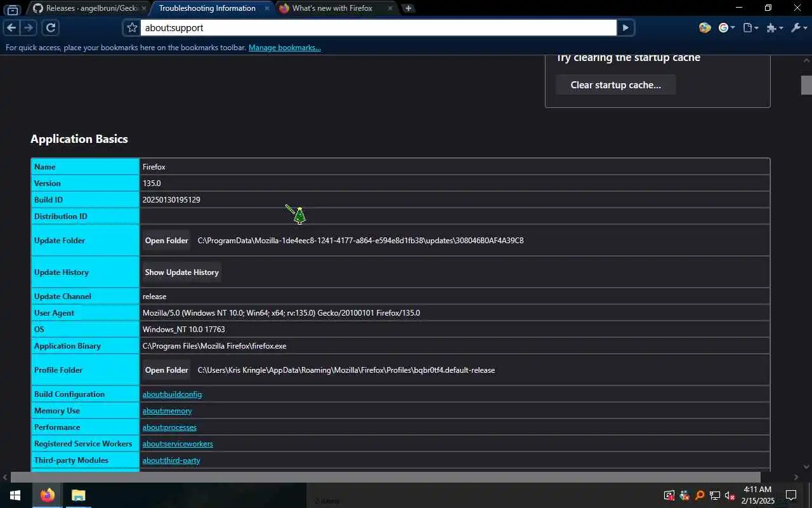The height and width of the screenshot is (508, 812).
Task: Click the wrench tools icon
Action: click(796, 28)
